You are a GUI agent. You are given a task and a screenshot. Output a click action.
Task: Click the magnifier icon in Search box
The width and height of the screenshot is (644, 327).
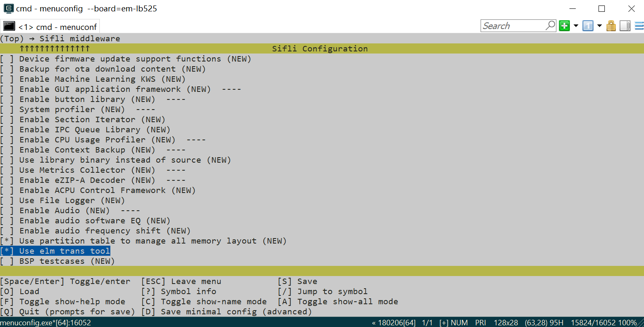(550, 26)
